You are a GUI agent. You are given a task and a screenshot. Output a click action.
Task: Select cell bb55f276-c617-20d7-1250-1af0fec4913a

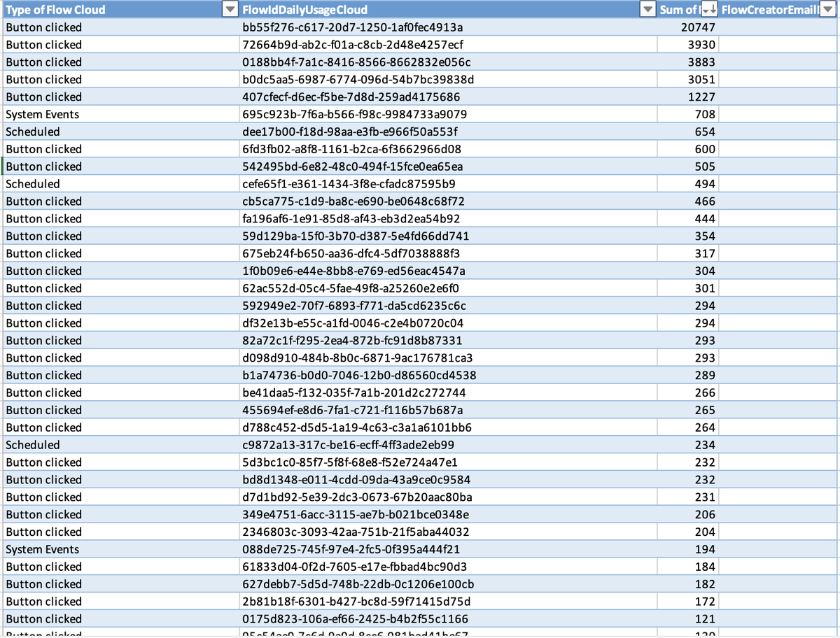click(x=448, y=27)
